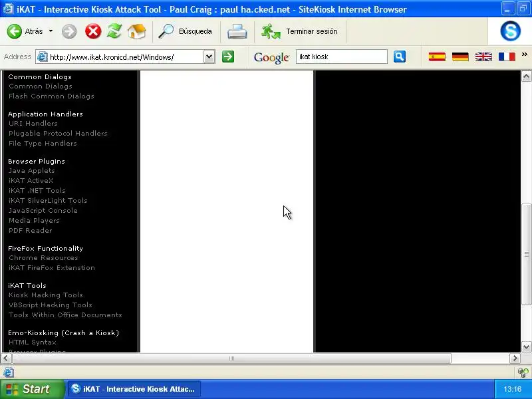Click the Application Handlers heading
Image resolution: width=532 pixels, height=399 pixels.
point(45,114)
